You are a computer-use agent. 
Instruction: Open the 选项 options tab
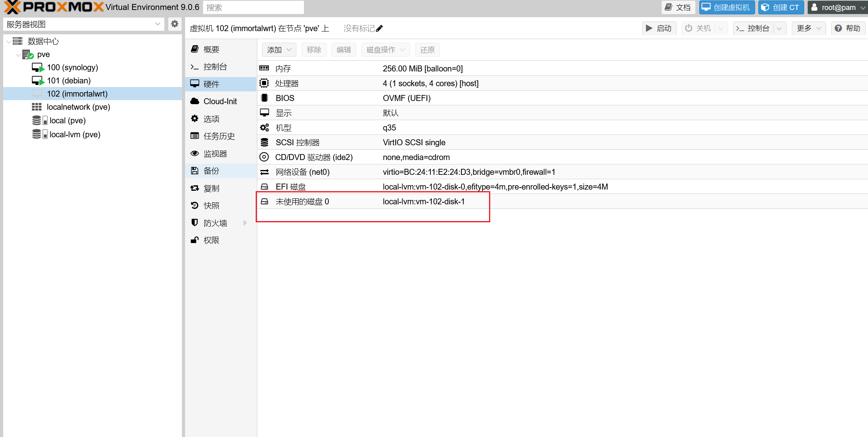(x=221, y=119)
